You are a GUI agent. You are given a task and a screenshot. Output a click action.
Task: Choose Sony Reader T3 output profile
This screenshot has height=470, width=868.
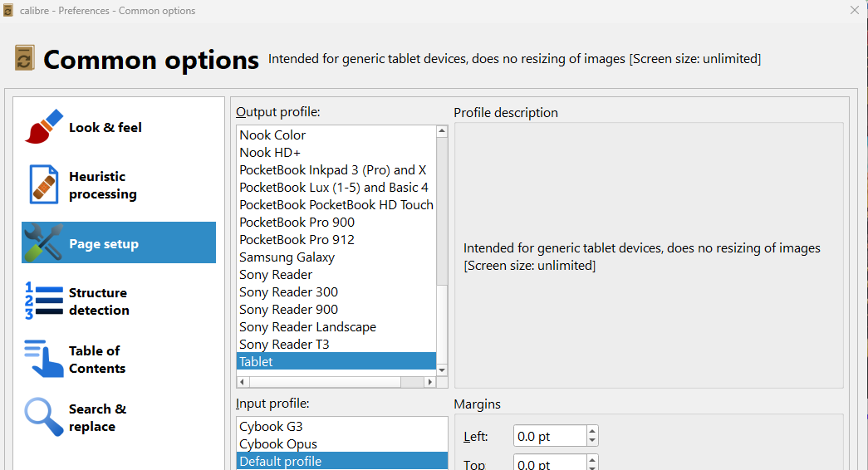[x=284, y=345]
